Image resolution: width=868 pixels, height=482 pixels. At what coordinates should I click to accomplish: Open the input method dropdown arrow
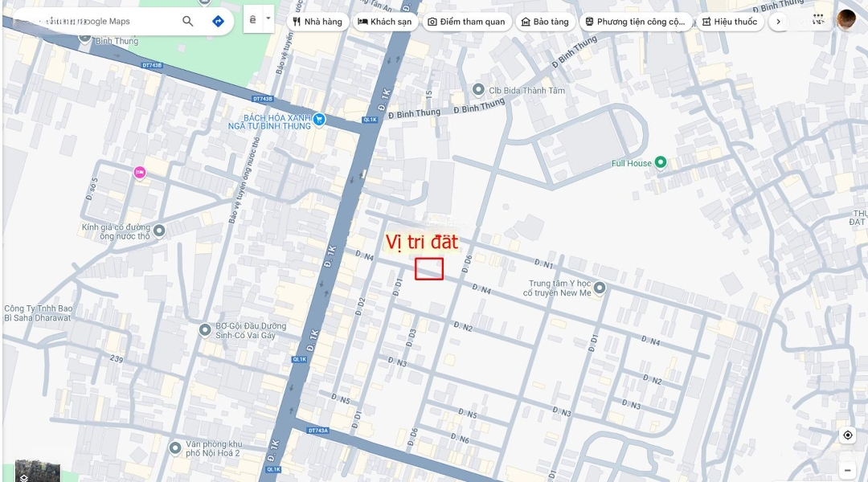[268, 18]
